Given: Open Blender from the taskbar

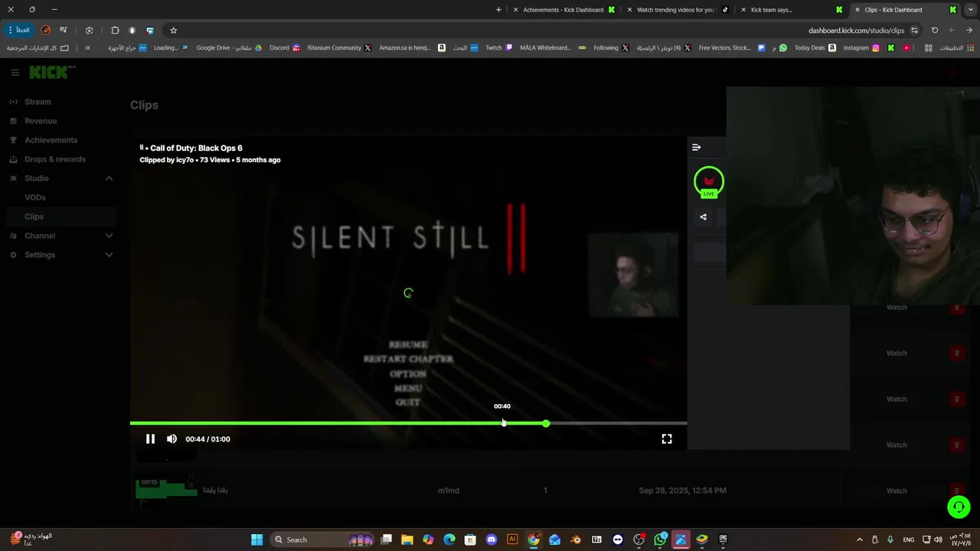Looking at the screenshot, I should (x=576, y=540).
